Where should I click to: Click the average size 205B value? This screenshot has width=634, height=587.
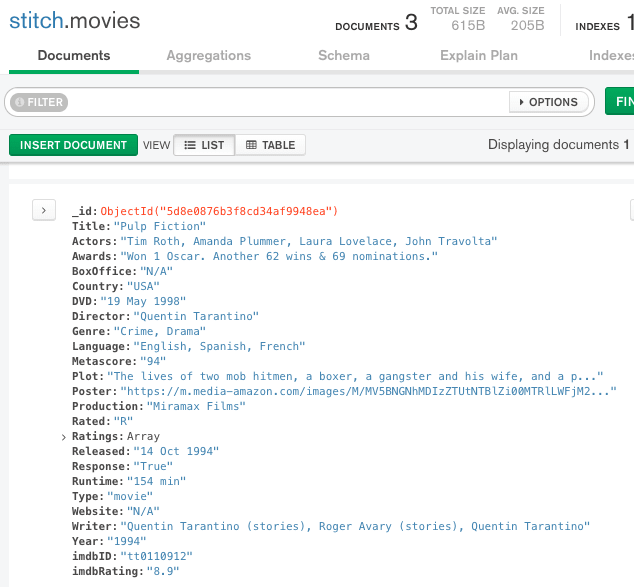click(x=527, y=26)
